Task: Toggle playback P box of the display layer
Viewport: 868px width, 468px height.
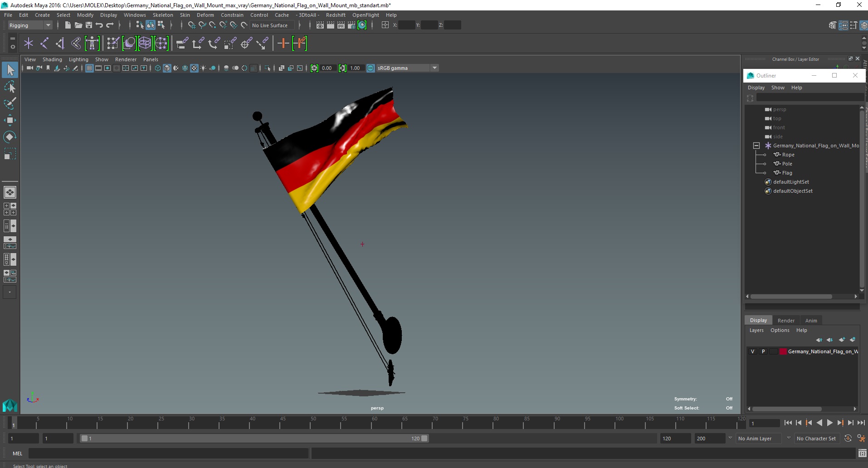Action: pos(763,351)
